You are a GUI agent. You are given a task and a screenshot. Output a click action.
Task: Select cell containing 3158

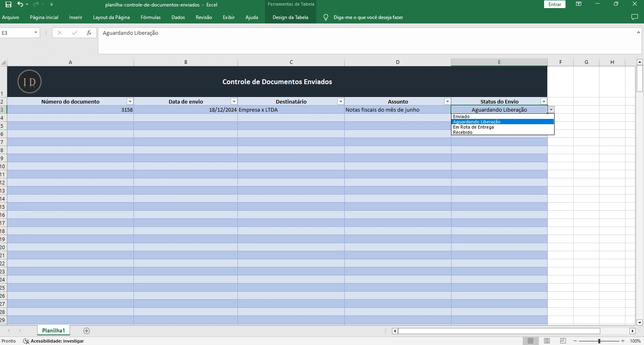(x=70, y=110)
